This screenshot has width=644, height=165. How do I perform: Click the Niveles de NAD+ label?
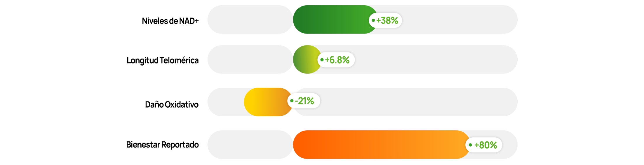(x=170, y=21)
